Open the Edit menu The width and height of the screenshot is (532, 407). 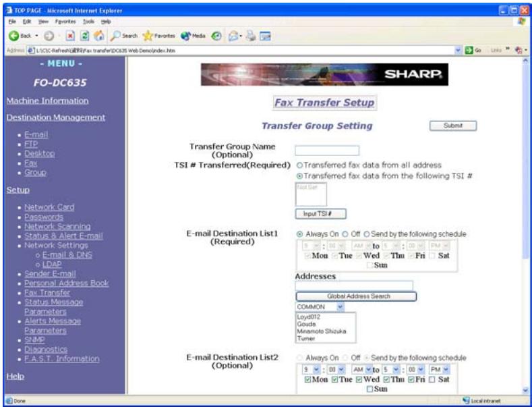pyautogui.click(x=27, y=22)
